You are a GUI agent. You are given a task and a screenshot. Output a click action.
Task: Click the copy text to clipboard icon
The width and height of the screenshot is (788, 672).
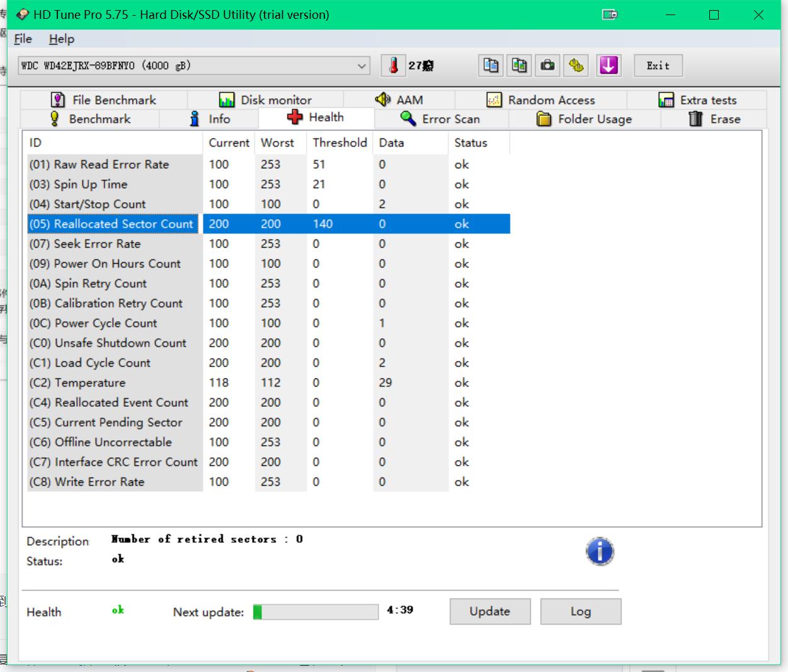tap(491, 65)
